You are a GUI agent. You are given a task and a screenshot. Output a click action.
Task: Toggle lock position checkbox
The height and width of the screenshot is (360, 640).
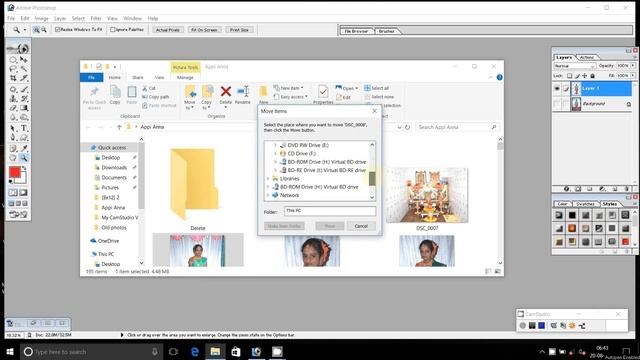[x=584, y=76]
